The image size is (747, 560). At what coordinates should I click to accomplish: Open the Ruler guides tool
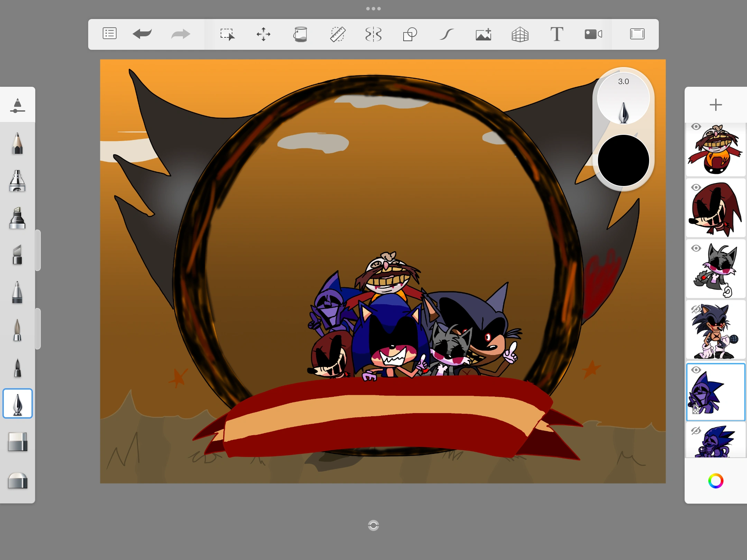[338, 34]
